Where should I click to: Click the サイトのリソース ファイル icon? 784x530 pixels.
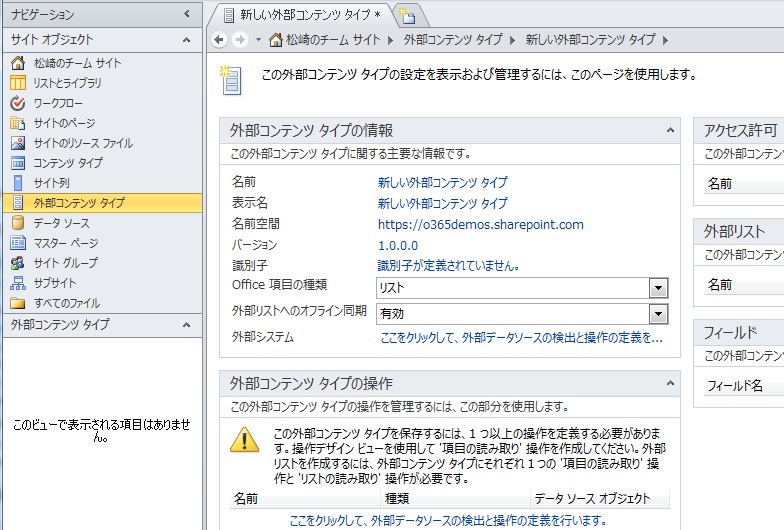[18, 143]
